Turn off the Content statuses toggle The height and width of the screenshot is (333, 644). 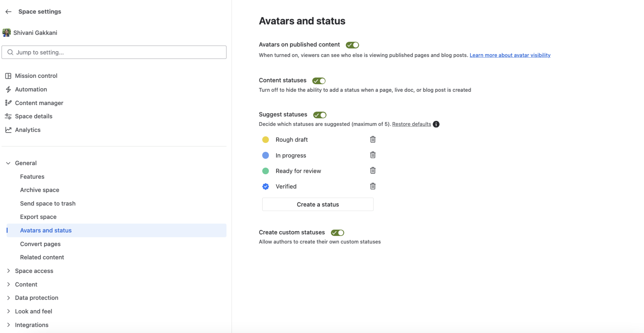(319, 81)
